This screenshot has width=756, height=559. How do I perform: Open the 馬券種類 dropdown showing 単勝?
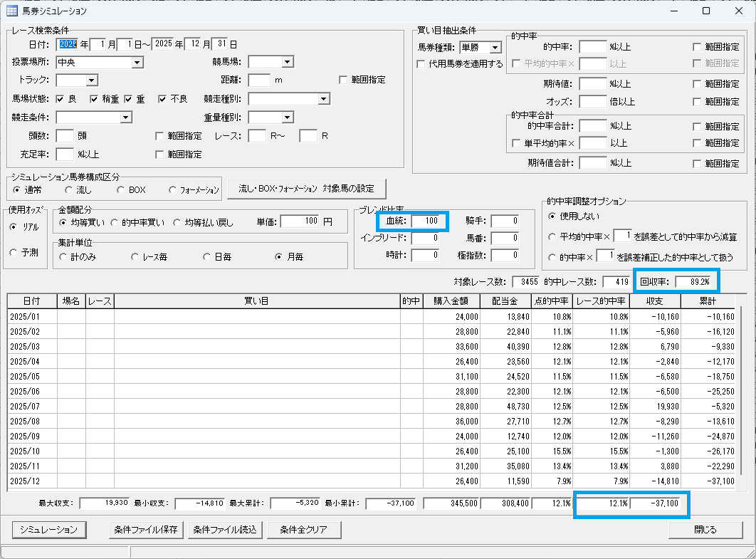[x=495, y=47]
